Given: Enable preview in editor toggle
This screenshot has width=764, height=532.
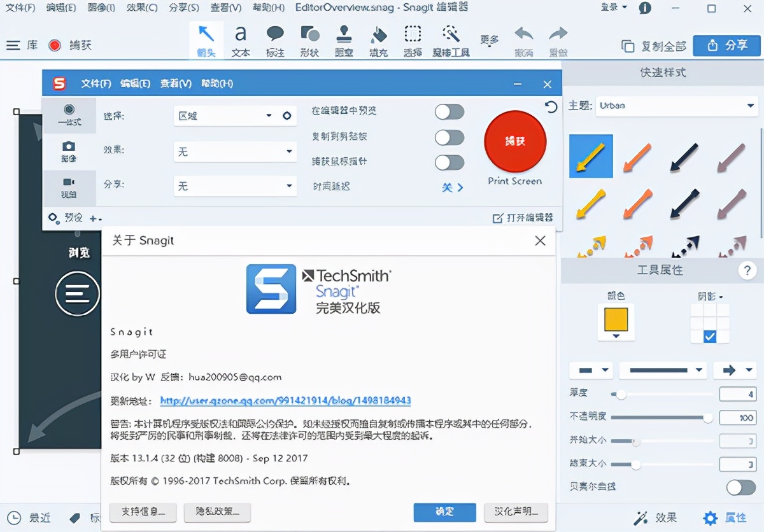Looking at the screenshot, I should (449, 111).
